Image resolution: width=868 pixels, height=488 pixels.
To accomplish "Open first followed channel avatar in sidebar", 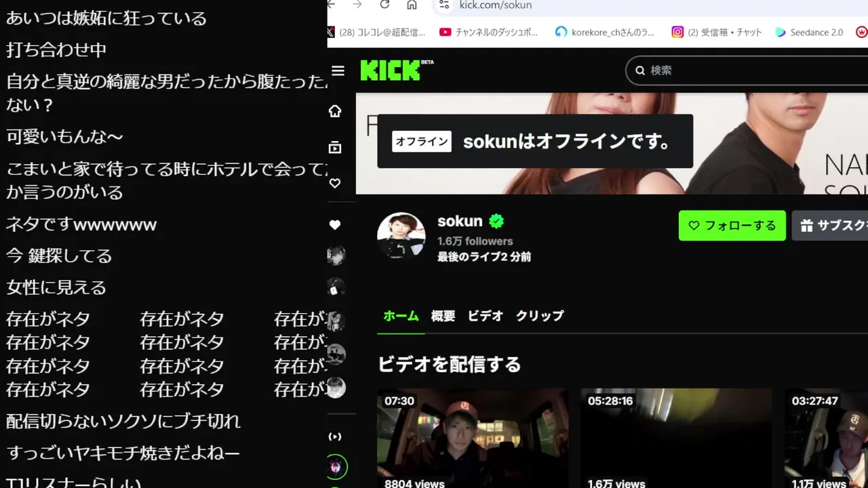I will [x=336, y=256].
